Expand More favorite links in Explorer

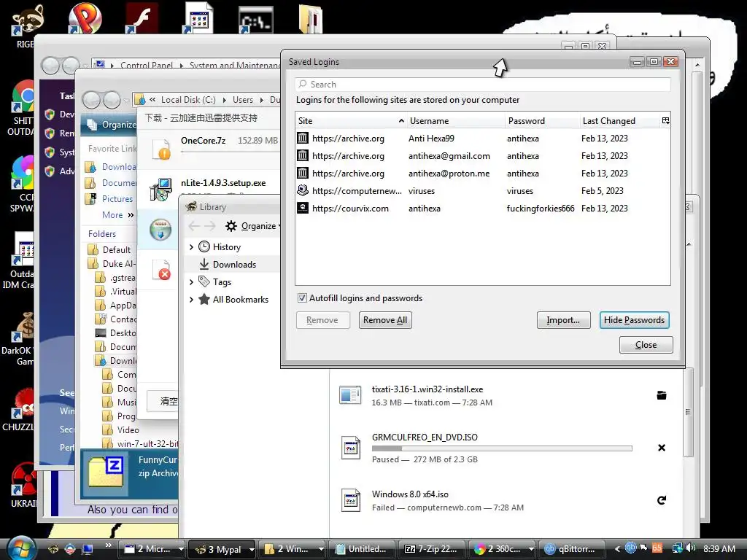pyautogui.click(x=117, y=215)
